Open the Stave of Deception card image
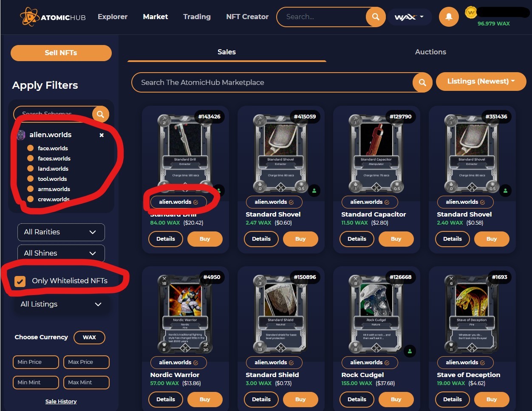 (x=472, y=314)
